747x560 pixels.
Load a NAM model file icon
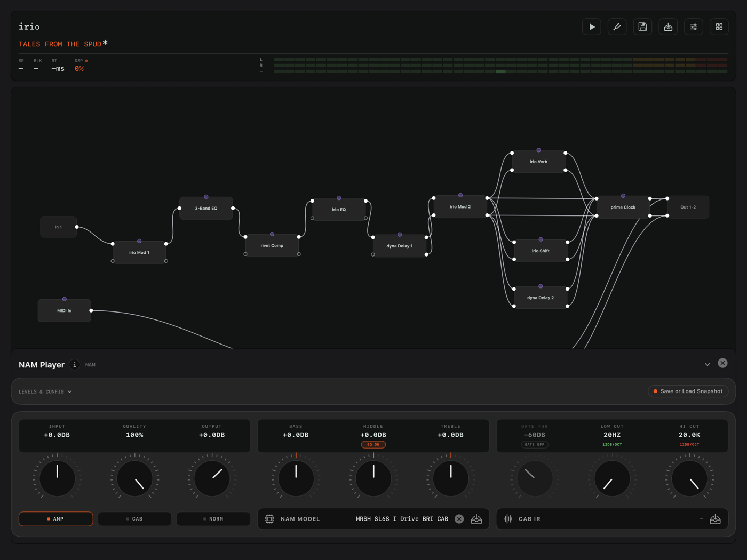point(476,519)
